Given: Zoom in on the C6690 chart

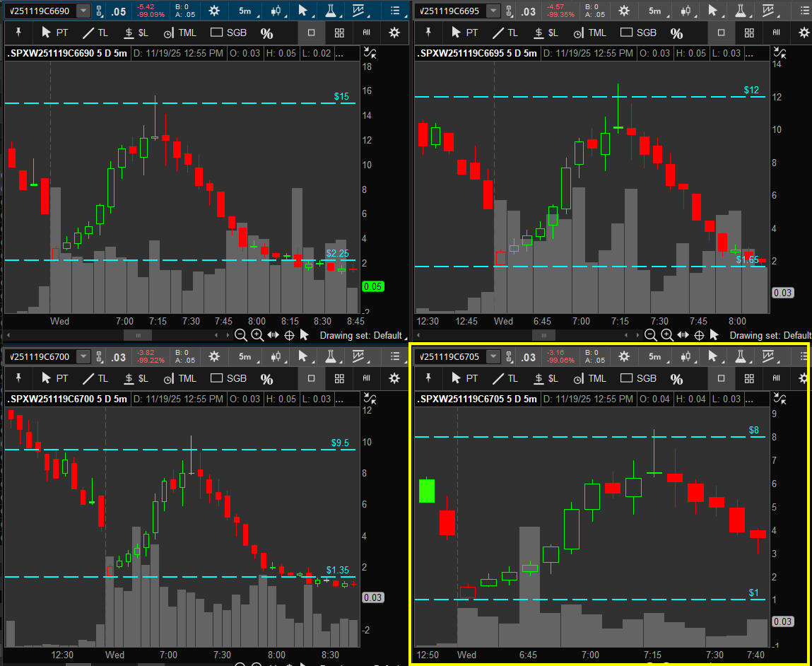Looking at the screenshot, I should [x=257, y=335].
